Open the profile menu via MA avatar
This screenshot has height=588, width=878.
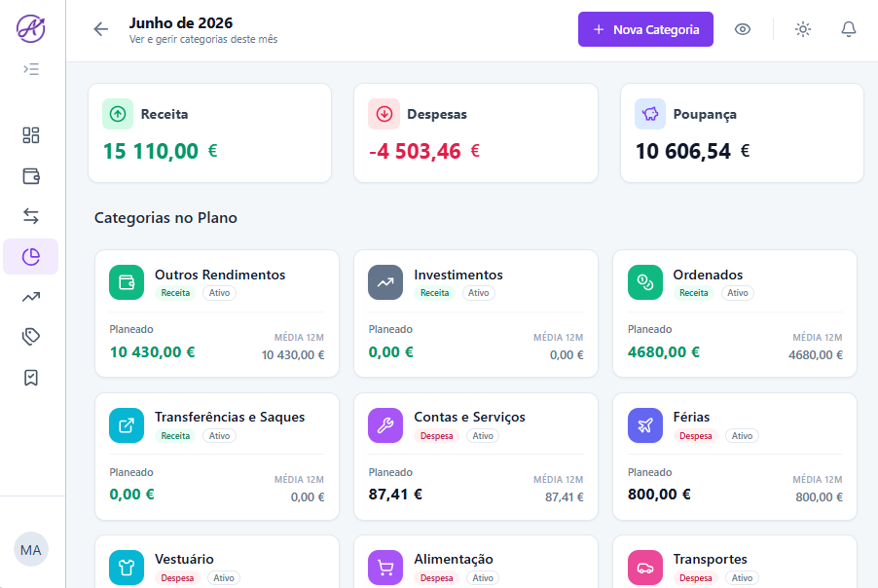coord(30,549)
